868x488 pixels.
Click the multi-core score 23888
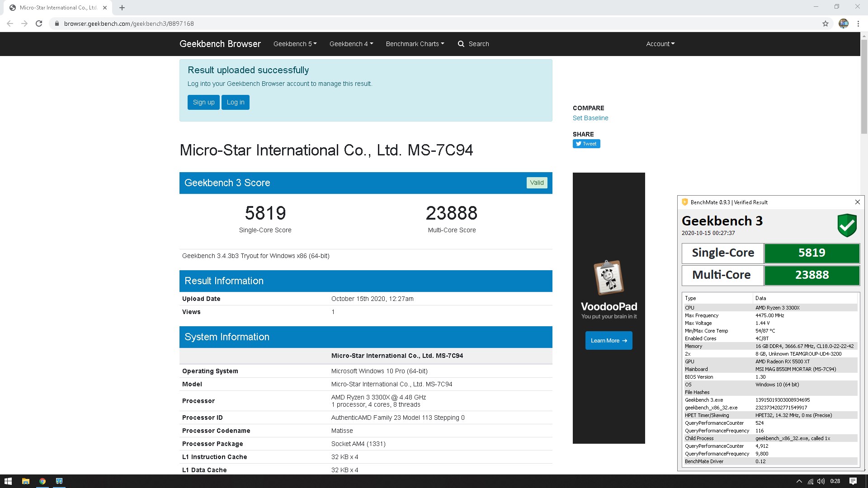(452, 213)
